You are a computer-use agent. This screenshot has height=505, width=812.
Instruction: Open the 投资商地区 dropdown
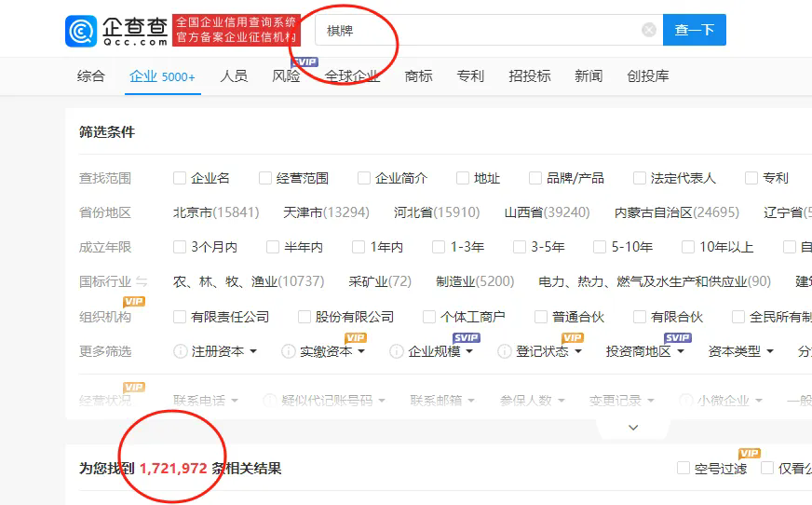click(x=644, y=351)
